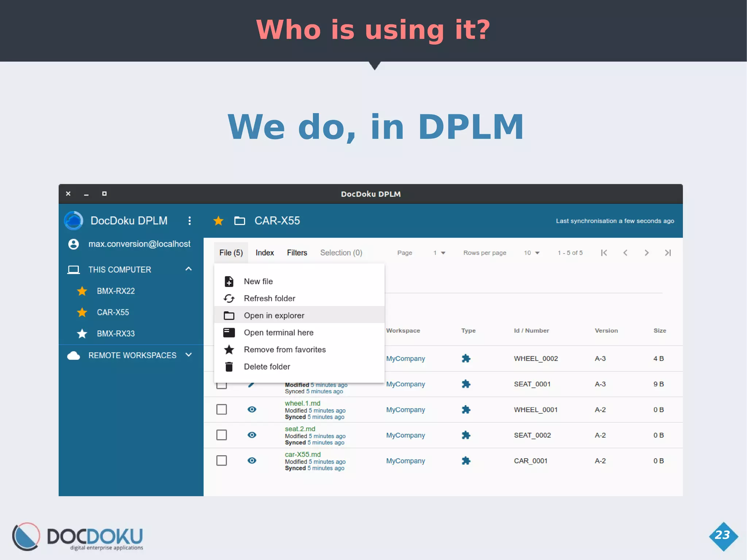Screen dimensions: 747x560
Task: Toggle the favorite star next to CAR-X55 header
Action: tap(218, 221)
